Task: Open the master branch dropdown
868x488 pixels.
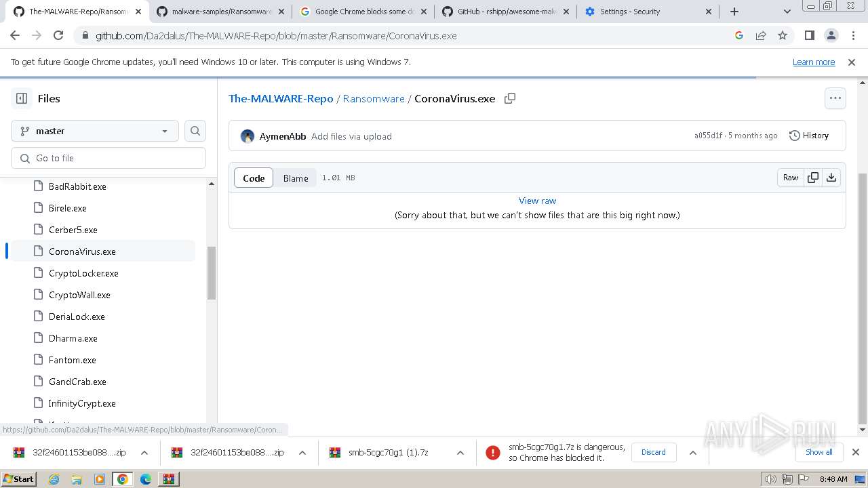Action: click(95, 131)
